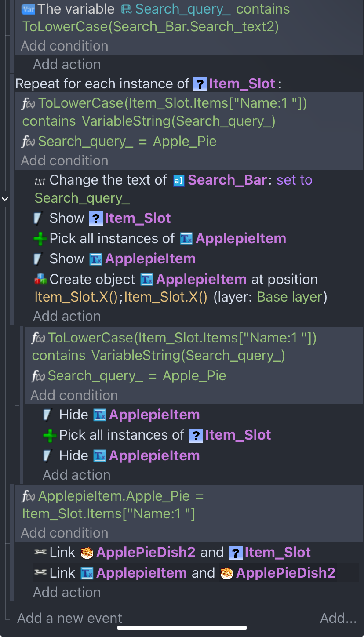Click the green plus icon for picking ApplepieItem instances
Screen dimensions: 364x637
tap(41, 238)
